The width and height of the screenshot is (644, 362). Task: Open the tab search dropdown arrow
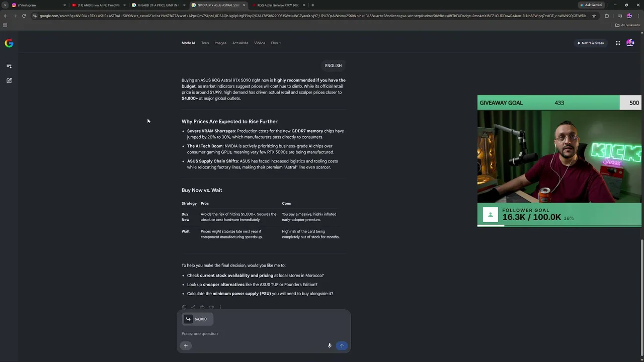pyautogui.click(x=5, y=5)
